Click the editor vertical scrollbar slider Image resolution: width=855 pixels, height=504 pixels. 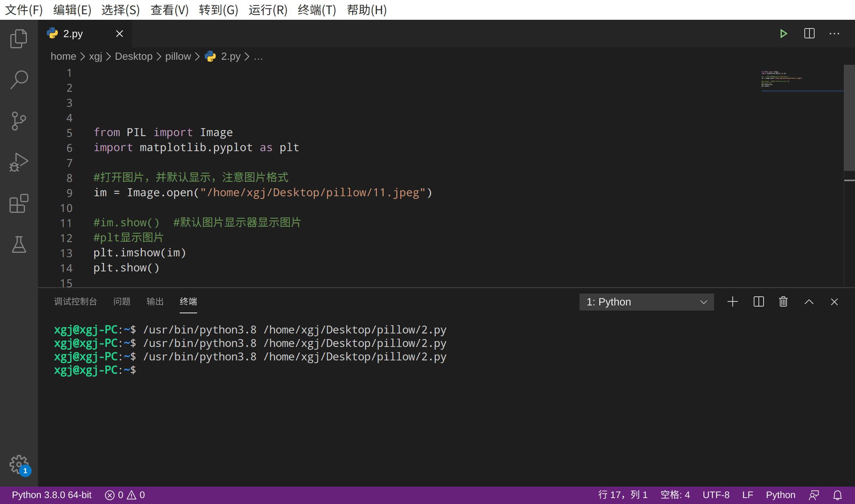coord(849,117)
